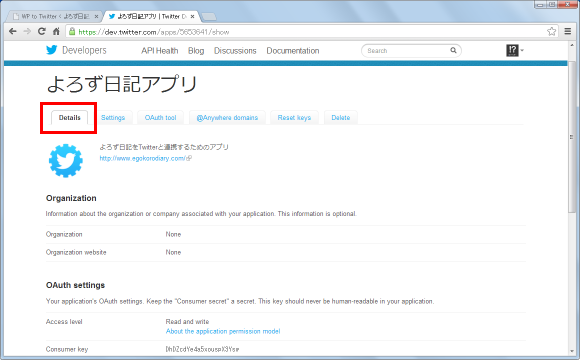Reload the page with refresh icon
580x360 pixels.
(x=42, y=31)
